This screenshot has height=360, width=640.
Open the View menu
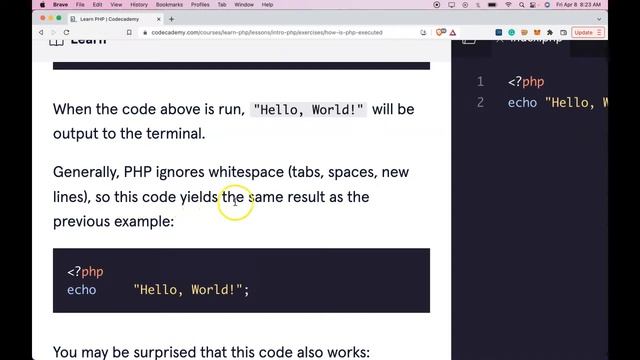coord(116,5)
